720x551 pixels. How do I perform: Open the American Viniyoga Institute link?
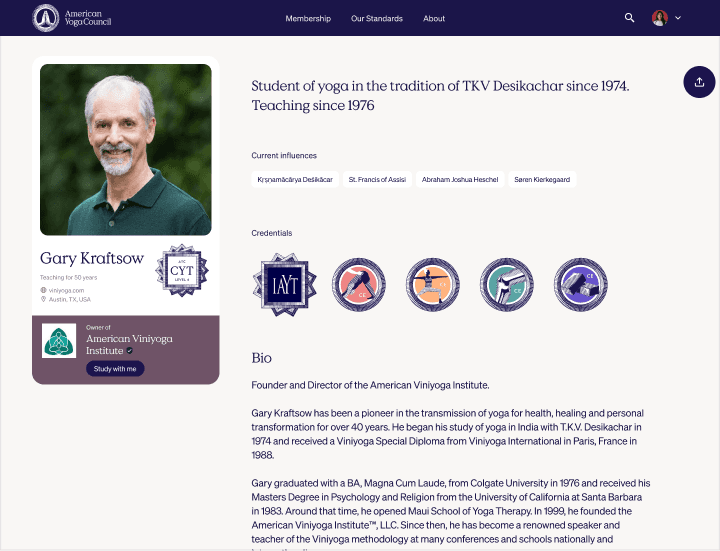click(x=129, y=344)
